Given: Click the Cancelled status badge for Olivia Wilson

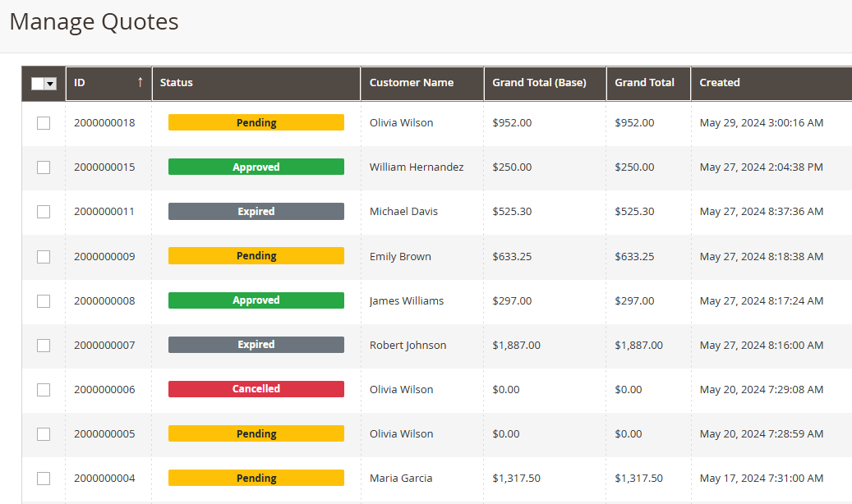Looking at the screenshot, I should pyautogui.click(x=256, y=388).
